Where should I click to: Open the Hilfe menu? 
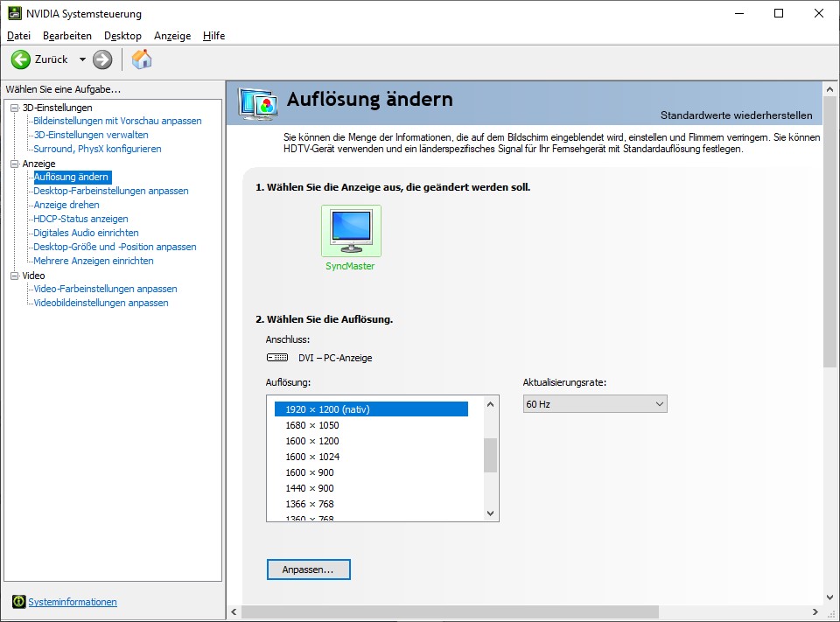[x=213, y=36]
